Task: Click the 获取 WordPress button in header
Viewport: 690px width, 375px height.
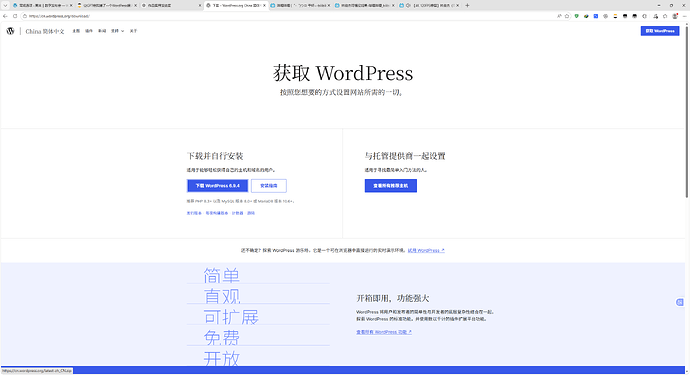Action: [660, 31]
